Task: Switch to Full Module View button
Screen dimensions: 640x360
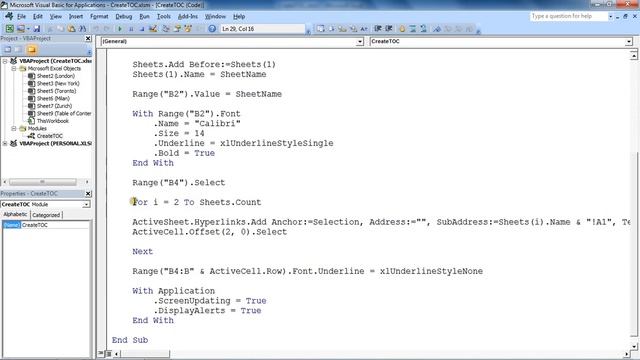Action: tap(109, 353)
